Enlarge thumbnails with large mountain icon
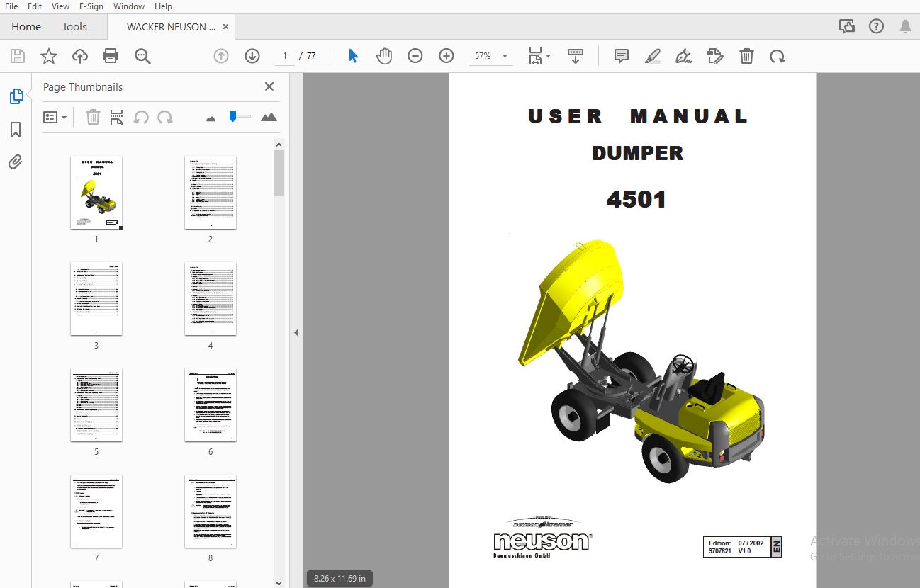This screenshot has height=588, width=920. pyautogui.click(x=269, y=117)
